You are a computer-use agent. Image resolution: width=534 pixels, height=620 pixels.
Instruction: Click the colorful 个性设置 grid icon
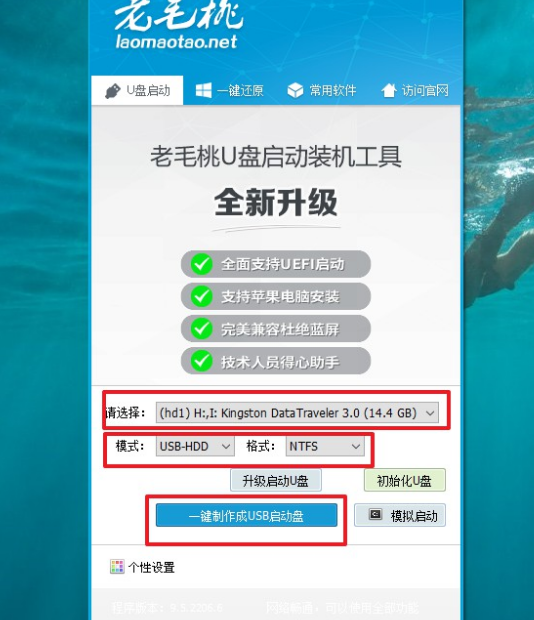coord(117,567)
